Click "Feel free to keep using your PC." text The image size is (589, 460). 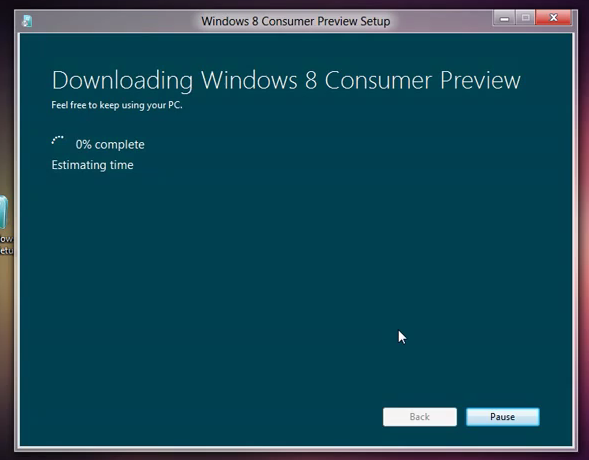[x=117, y=105]
